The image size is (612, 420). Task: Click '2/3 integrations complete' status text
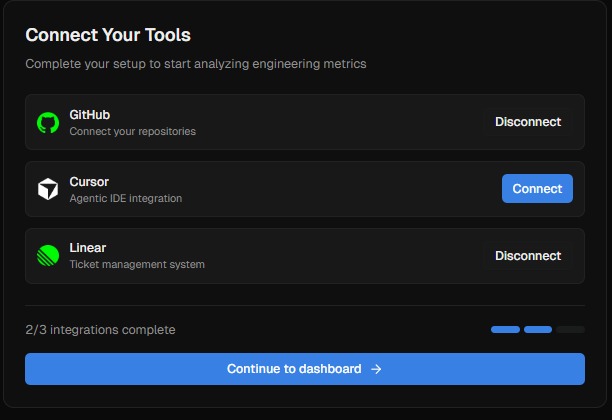[x=100, y=330]
